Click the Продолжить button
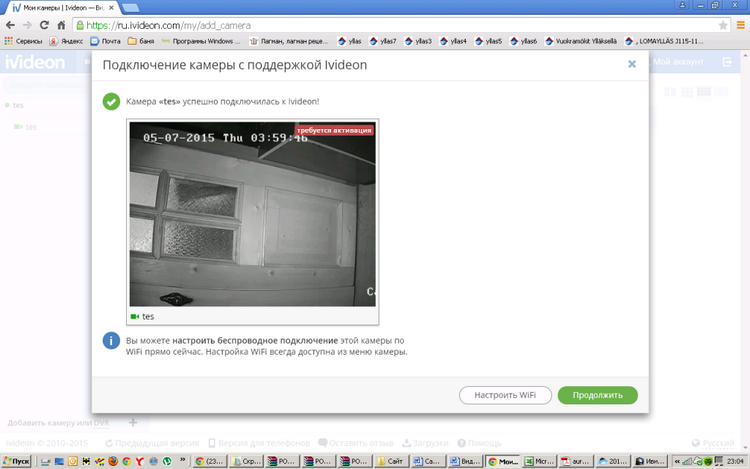Image resolution: width=750 pixels, height=469 pixels. click(x=597, y=395)
